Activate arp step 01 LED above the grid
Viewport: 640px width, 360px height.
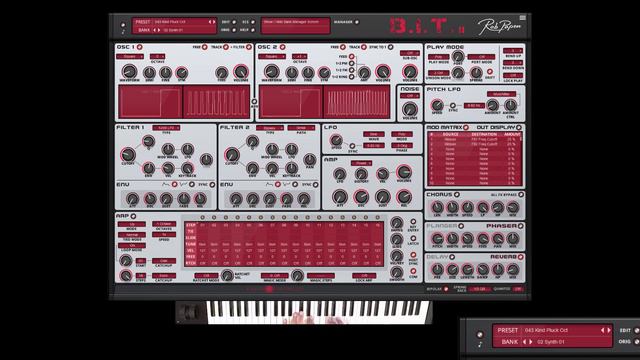coord(202,218)
